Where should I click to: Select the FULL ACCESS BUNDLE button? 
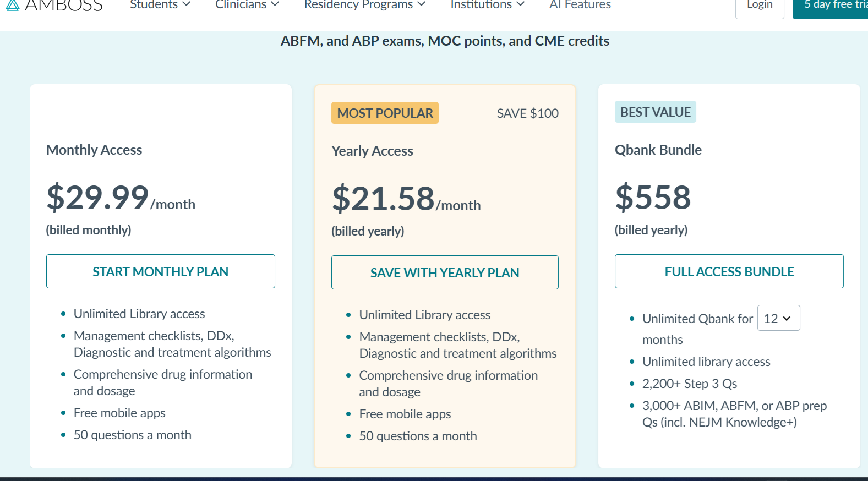729,271
